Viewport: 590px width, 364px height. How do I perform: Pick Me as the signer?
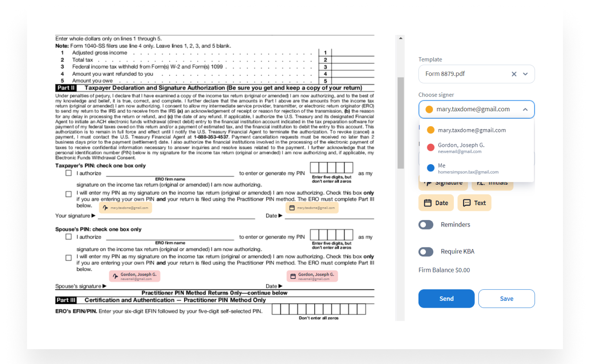[468, 168]
